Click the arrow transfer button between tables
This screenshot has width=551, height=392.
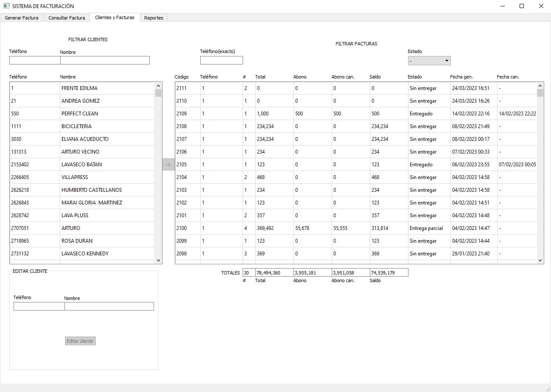point(168,165)
